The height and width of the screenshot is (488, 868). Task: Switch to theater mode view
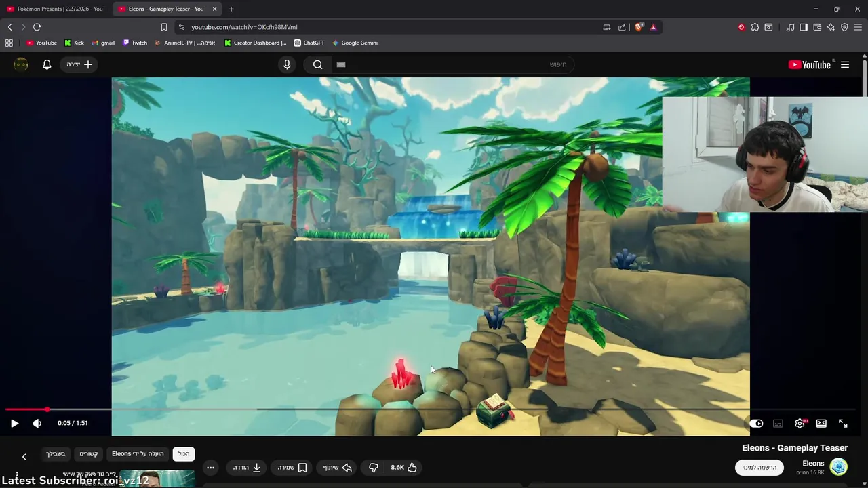pyautogui.click(x=821, y=424)
